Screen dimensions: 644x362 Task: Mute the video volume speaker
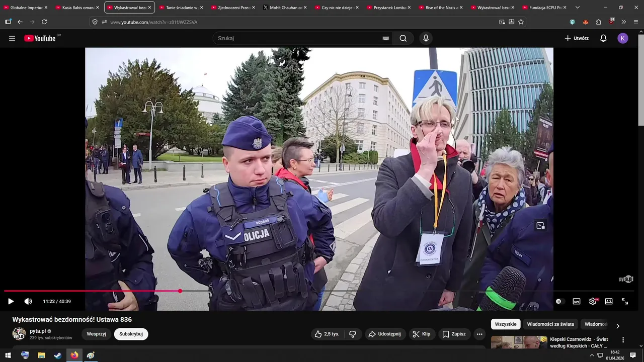tap(28, 302)
